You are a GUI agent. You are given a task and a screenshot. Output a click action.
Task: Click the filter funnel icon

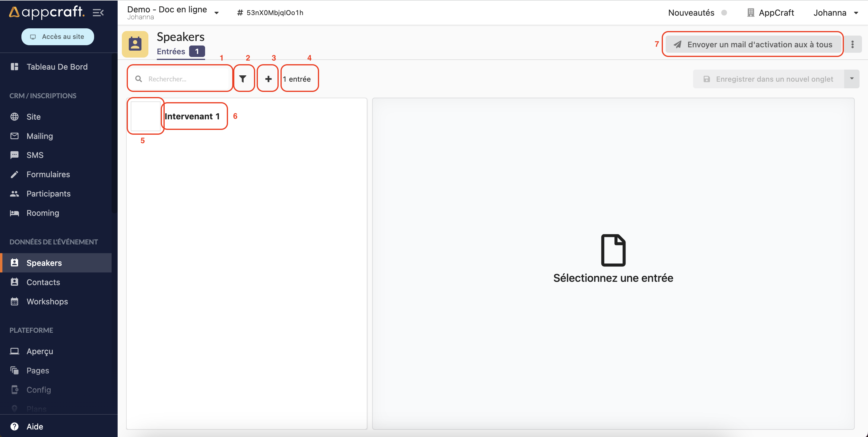pyautogui.click(x=242, y=79)
